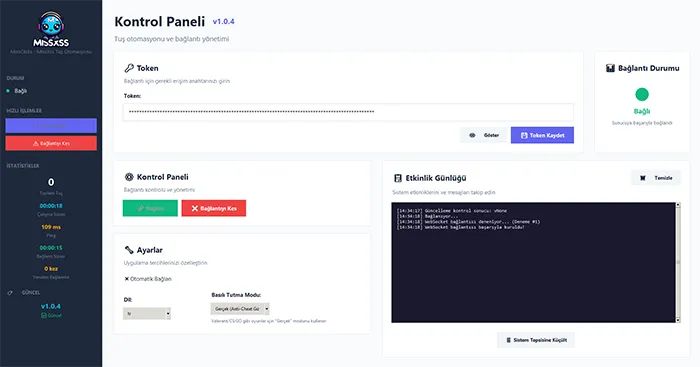
Task: Click the MissXSS mascot logo in the sidebar
Action: pyautogui.click(x=51, y=29)
